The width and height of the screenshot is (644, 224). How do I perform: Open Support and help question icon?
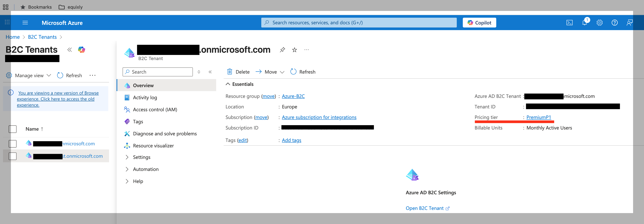(x=614, y=23)
